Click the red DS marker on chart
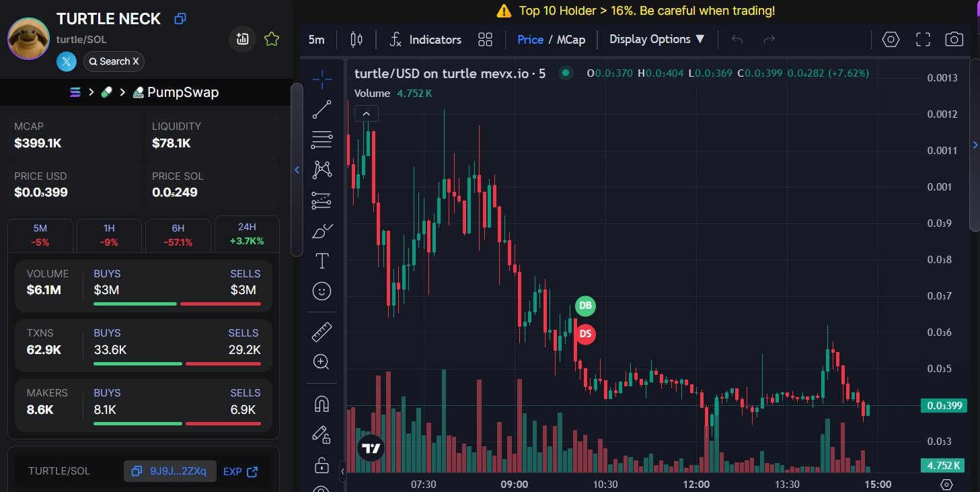Image resolution: width=980 pixels, height=492 pixels. click(585, 334)
